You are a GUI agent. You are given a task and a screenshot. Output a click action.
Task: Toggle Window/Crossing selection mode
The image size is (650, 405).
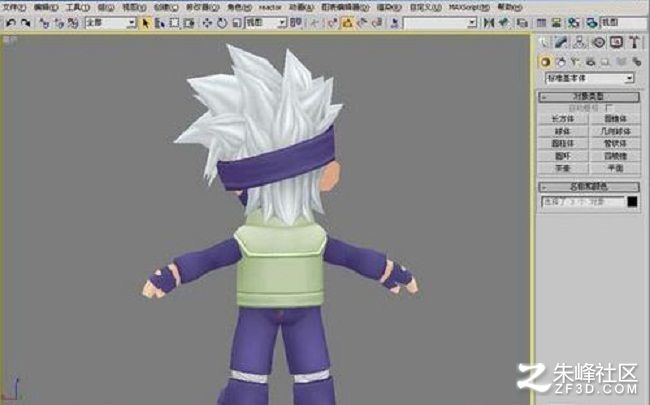pos(189,23)
